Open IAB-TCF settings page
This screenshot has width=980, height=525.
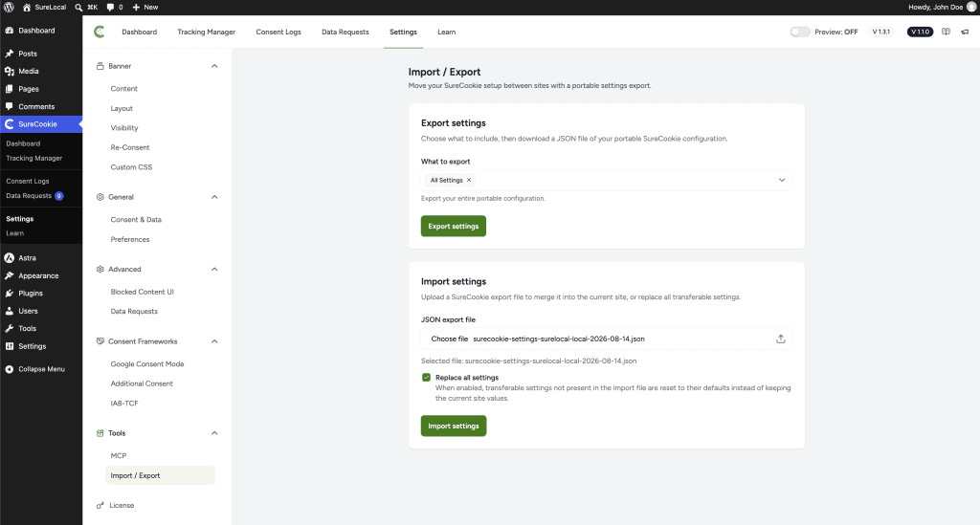coord(124,404)
